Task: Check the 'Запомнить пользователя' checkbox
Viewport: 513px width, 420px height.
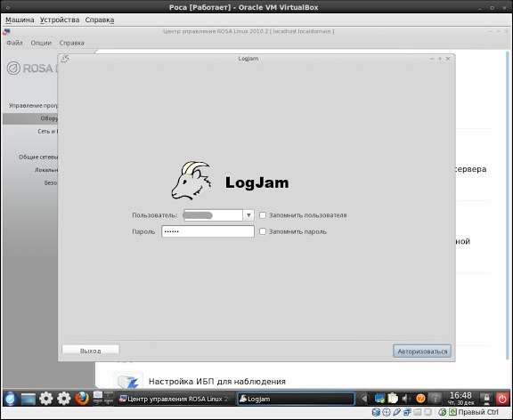Action: coord(263,215)
